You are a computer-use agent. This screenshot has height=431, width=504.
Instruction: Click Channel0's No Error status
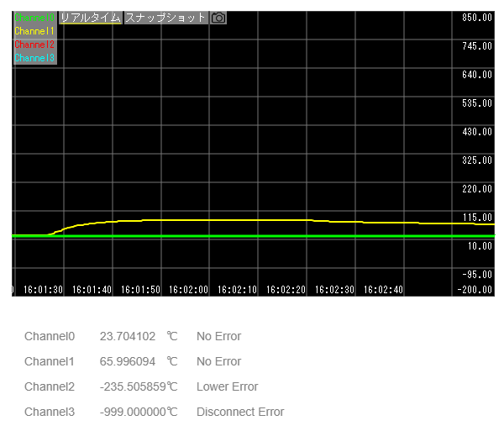click(x=218, y=337)
